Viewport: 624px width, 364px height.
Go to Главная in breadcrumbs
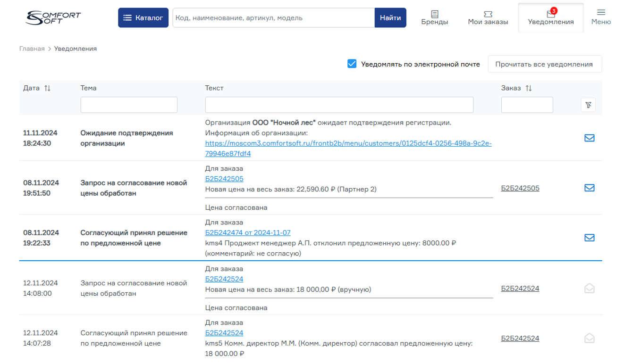pyautogui.click(x=32, y=49)
